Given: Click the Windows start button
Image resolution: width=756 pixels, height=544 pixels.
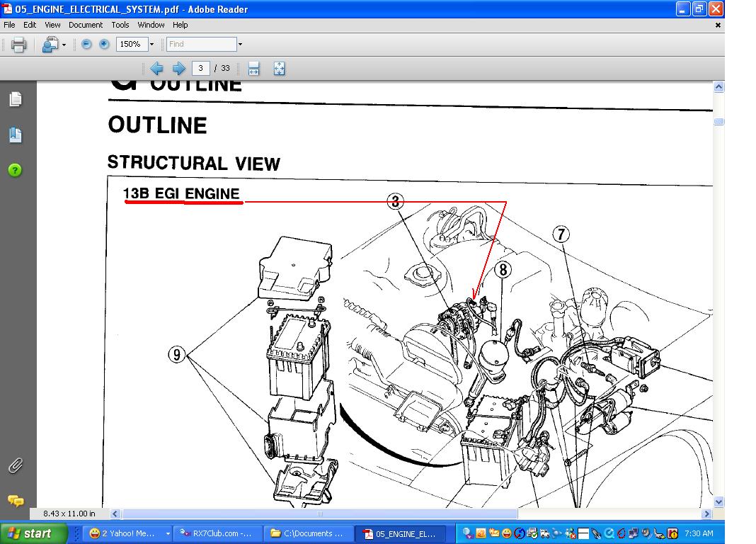Looking at the screenshot, I should pos(33,533).
